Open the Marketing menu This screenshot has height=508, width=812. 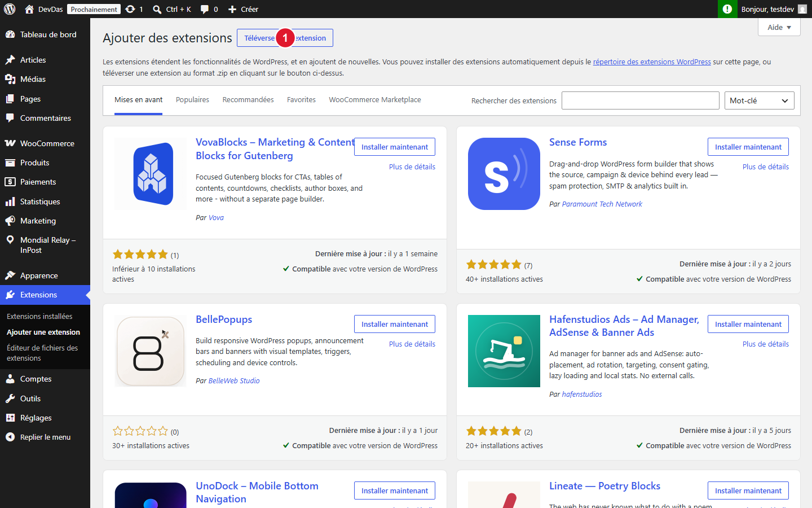click(x=45, y=221)
